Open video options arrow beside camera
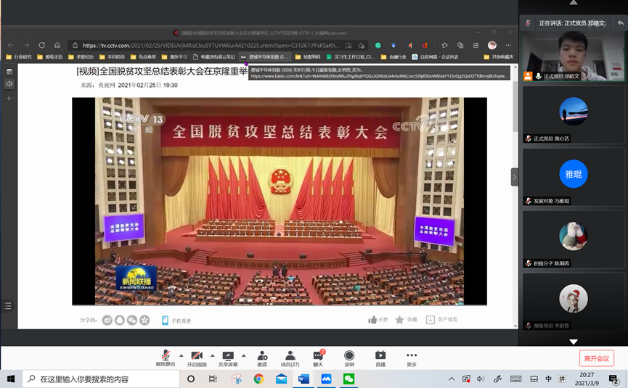The height and width of the screenshot is (388, 628). click(212, 356)
